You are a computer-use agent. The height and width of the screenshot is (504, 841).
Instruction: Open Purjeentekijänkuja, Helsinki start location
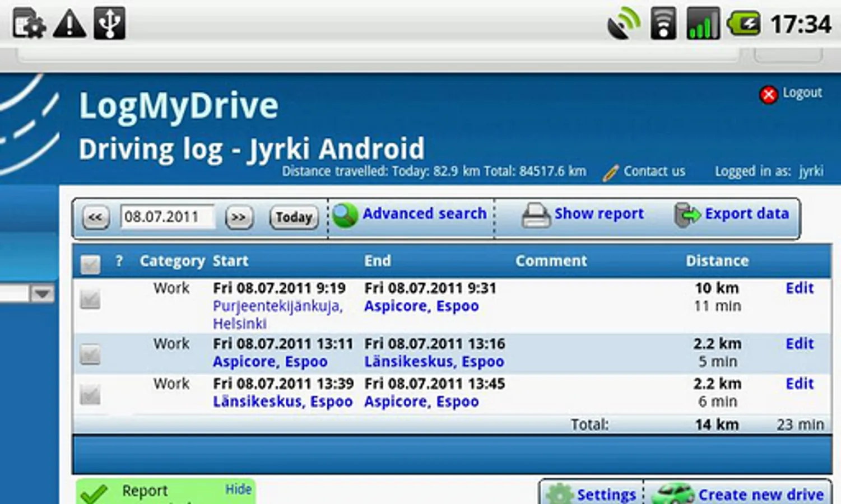(278, 315)
